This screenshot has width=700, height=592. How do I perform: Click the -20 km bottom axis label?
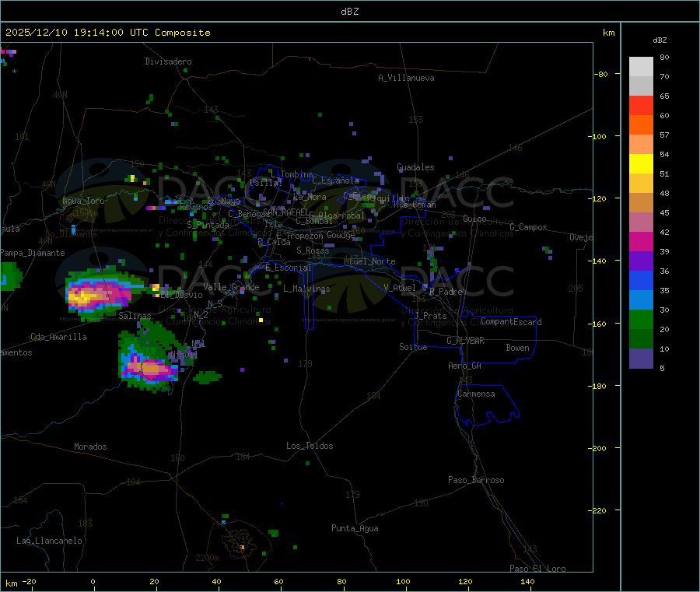coord(29,581)
